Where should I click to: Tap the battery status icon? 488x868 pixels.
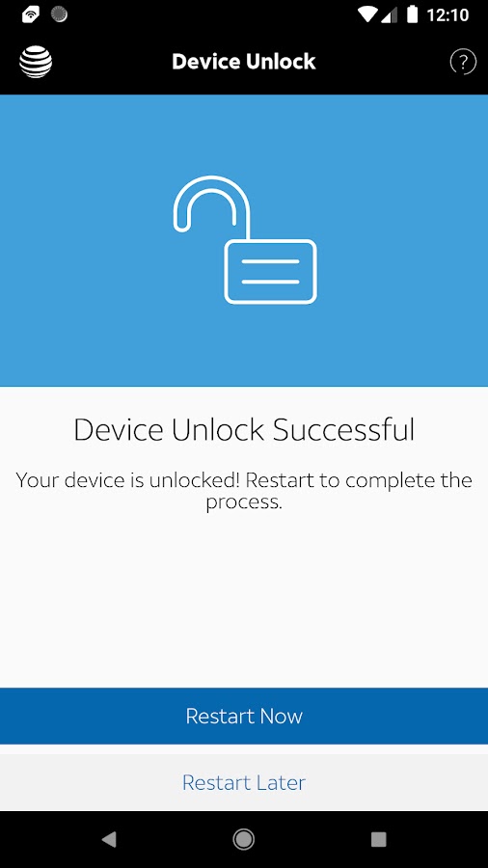click(412, 14)
